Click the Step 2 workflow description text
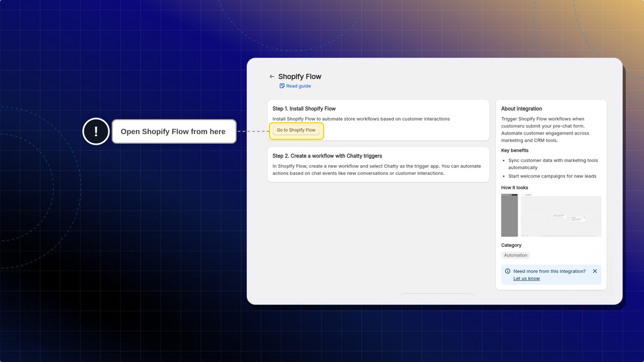 (x=377, y=169)
